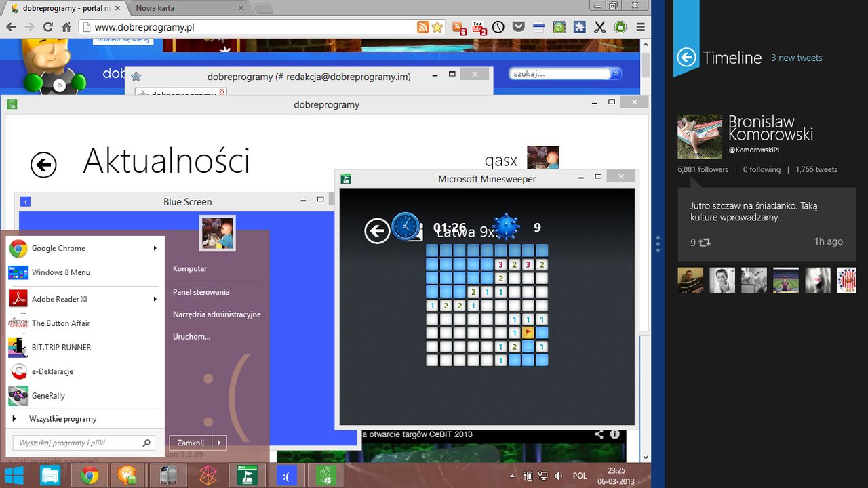
Task: Launch BIT.TRIP RUNNER from the Start menu
Action: 85,347
